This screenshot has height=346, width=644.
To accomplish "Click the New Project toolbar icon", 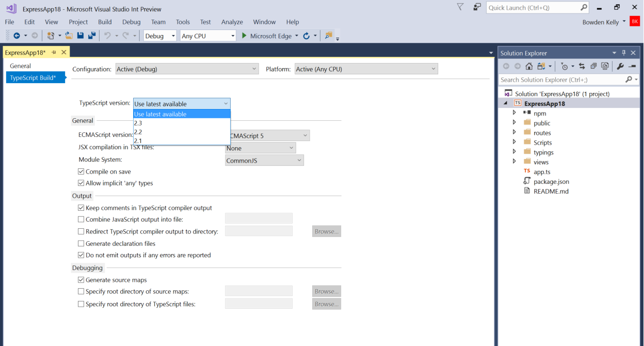I will (x=51, y=36).
